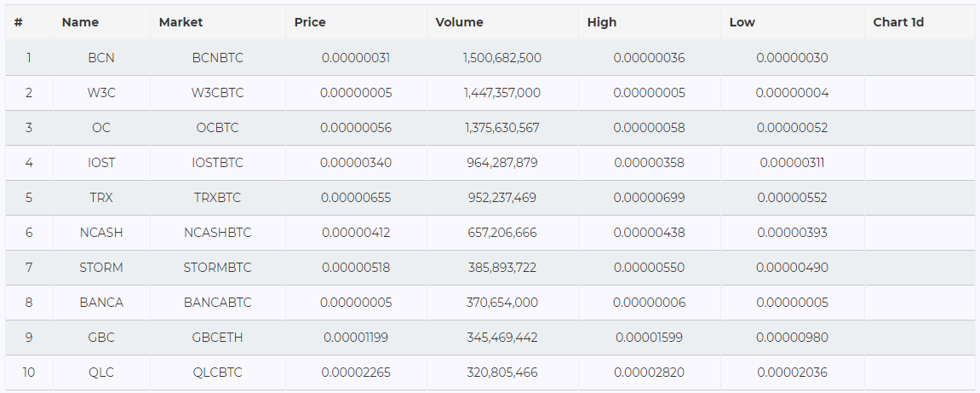Image resolution: width=980 pixels, height=393 pixels.
Task: Click the Low column header
Action: coord(742,22)
